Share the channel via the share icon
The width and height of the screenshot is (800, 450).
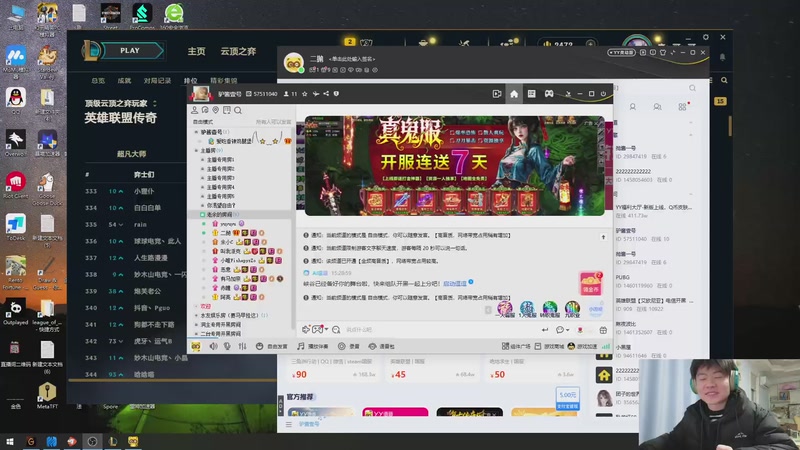pos(326,94)
